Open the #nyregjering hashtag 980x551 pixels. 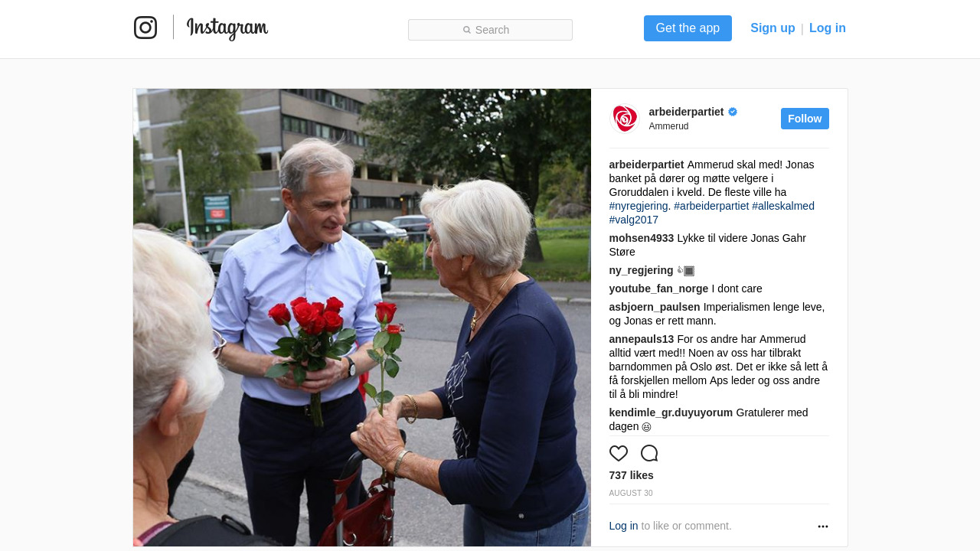(x=639, y=206)
